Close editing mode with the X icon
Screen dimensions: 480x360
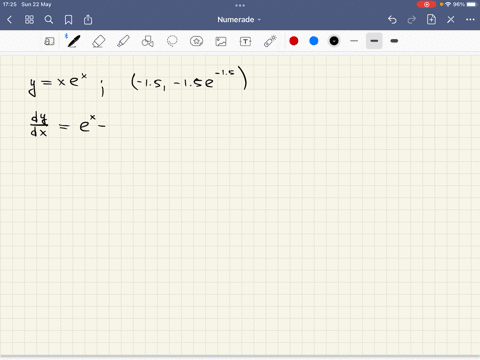pyautogui.click(x=451, y=20)
